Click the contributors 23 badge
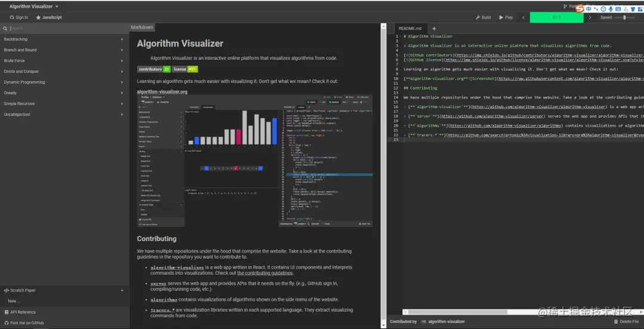The height and width of the screenshot is (329, 644). pos(154,69)
